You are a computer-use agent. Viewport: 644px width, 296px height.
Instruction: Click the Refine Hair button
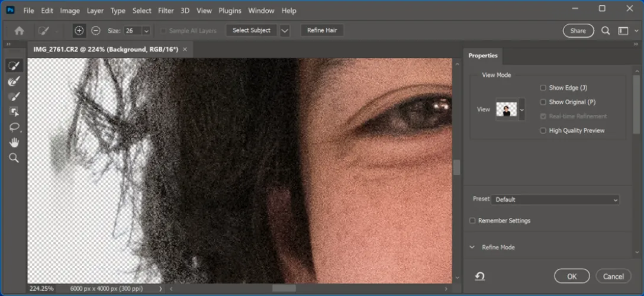(x=322, y=31)
